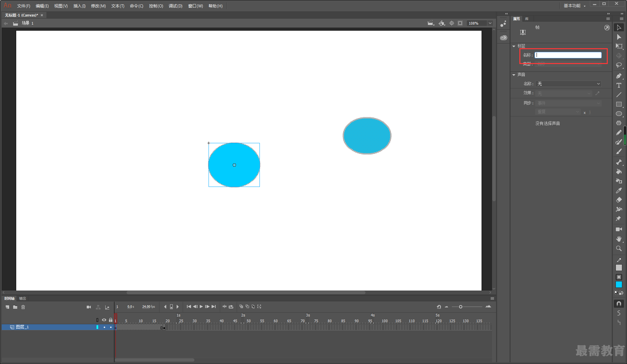
Task: Go to the first frame
Action: point(189,307)
